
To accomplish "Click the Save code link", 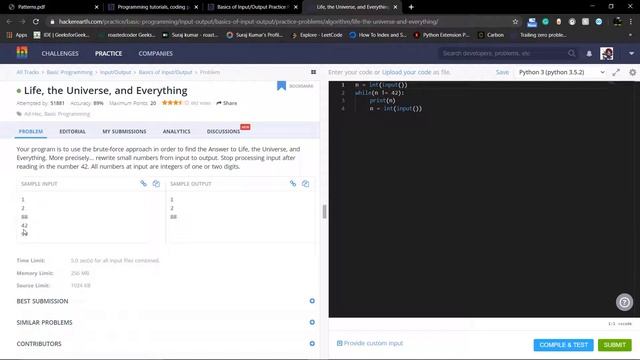I will (502, 72).
